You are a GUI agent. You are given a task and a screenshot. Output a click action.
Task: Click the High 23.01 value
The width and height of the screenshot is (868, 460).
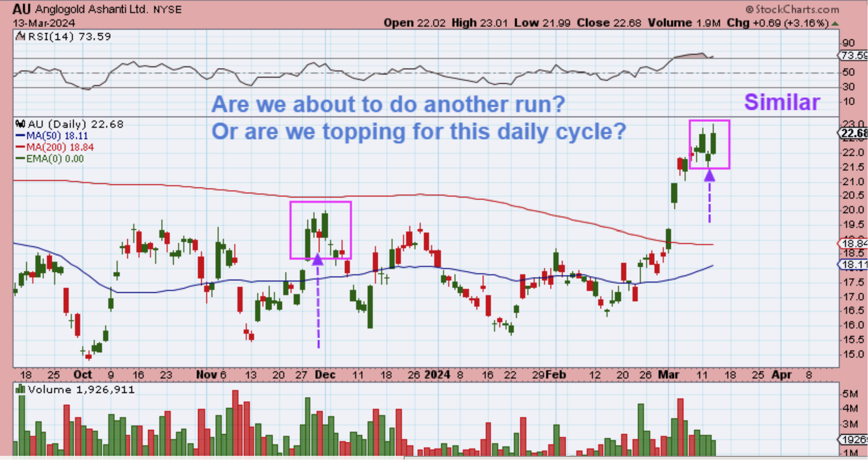tap(480, 23)
